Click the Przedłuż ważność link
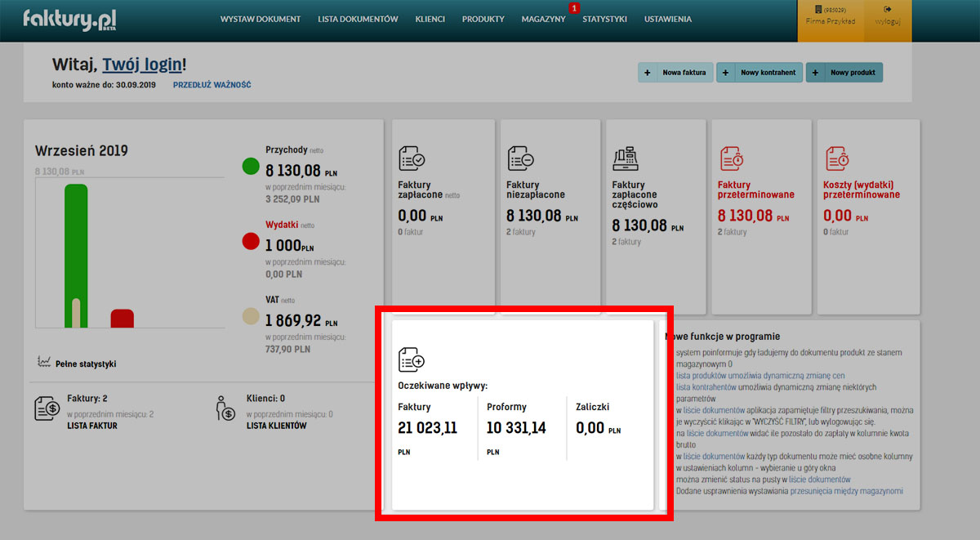980x540 pixels. click(x=212, y=85)
